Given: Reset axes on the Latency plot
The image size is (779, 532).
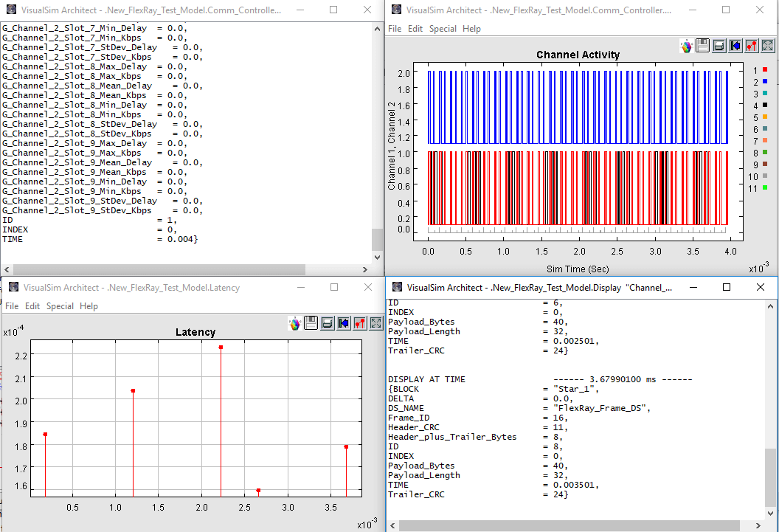Looking at the screenshot, I should [x=343, y=323].
